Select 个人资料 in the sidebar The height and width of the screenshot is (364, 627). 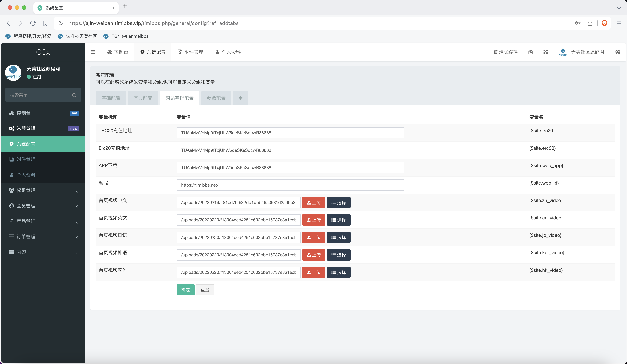point(43,175)
